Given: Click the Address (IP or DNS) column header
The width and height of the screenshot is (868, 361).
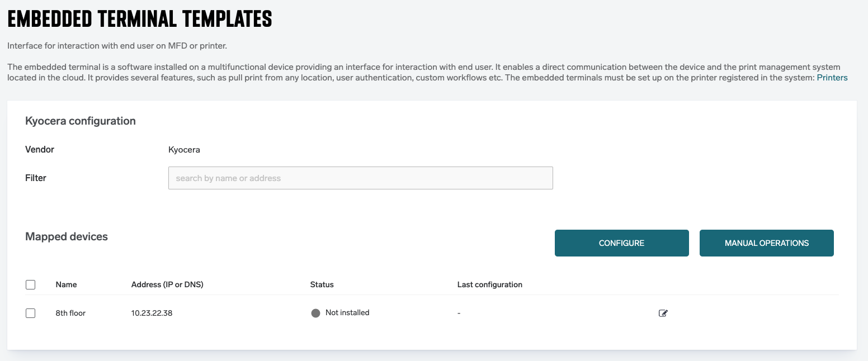Looking at the screenshot, I should [167, 284].
